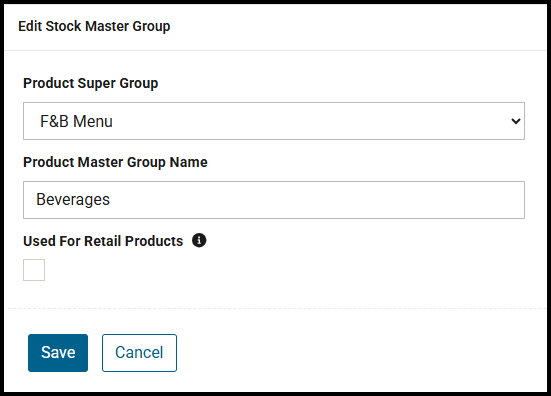View the Used For Retail Products info icon
The image size is (551, 396).
pos(199,241)
